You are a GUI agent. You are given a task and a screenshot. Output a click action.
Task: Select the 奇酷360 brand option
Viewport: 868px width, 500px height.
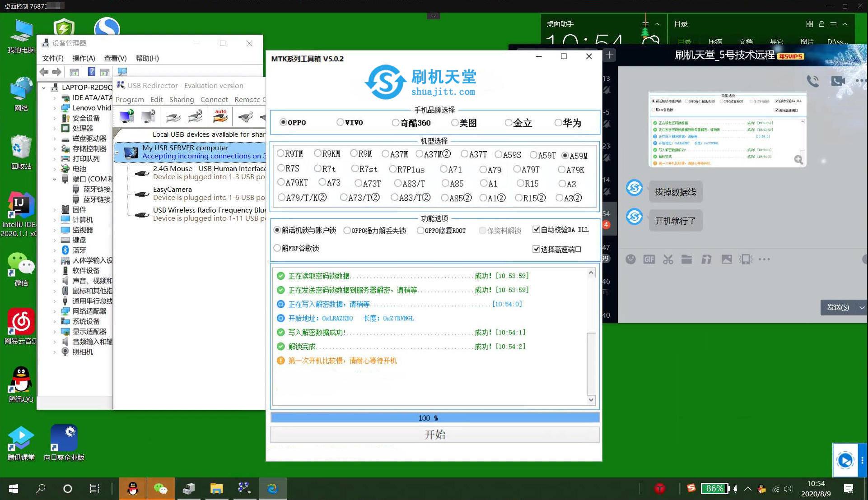pyautogui.click(x=396, y=123)
